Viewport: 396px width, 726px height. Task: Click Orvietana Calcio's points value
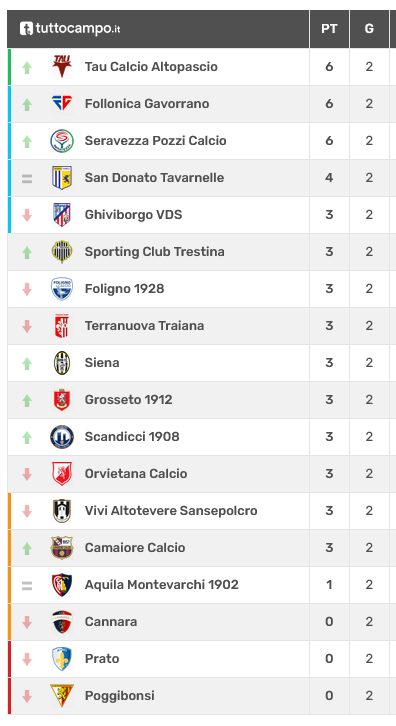point(329,474)
